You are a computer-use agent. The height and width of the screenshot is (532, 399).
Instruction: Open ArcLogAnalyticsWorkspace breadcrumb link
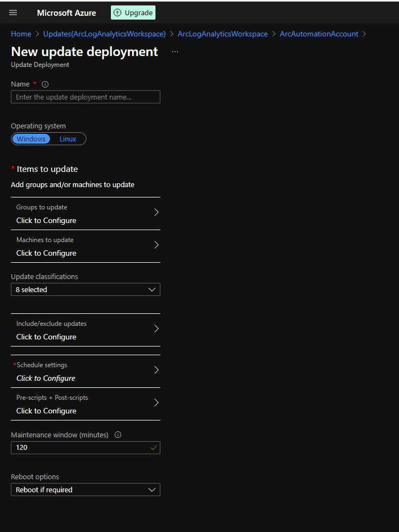coord(223,34)
